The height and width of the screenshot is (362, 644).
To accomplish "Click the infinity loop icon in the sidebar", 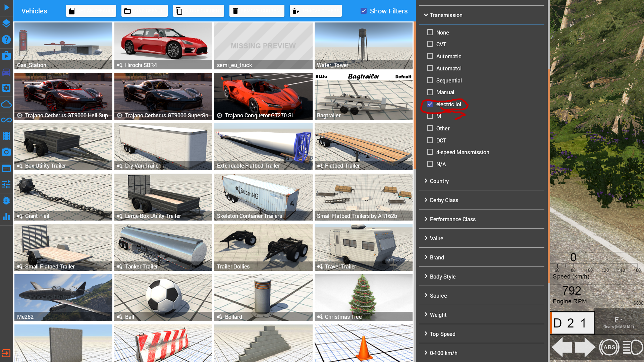I will click(x=6, y=120).
